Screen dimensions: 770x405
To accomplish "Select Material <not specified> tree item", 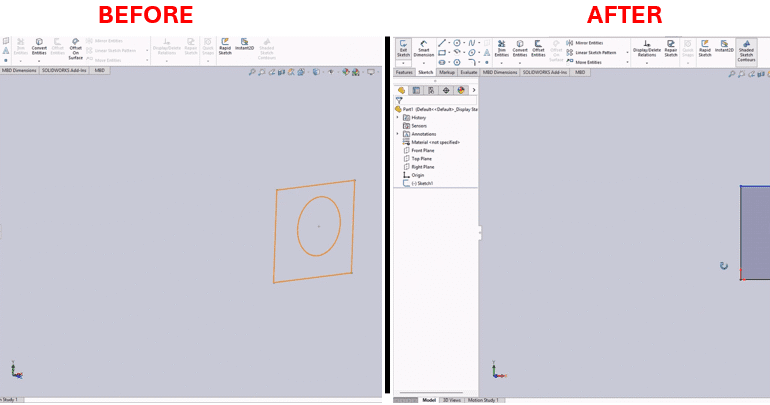I will point(432,142).
